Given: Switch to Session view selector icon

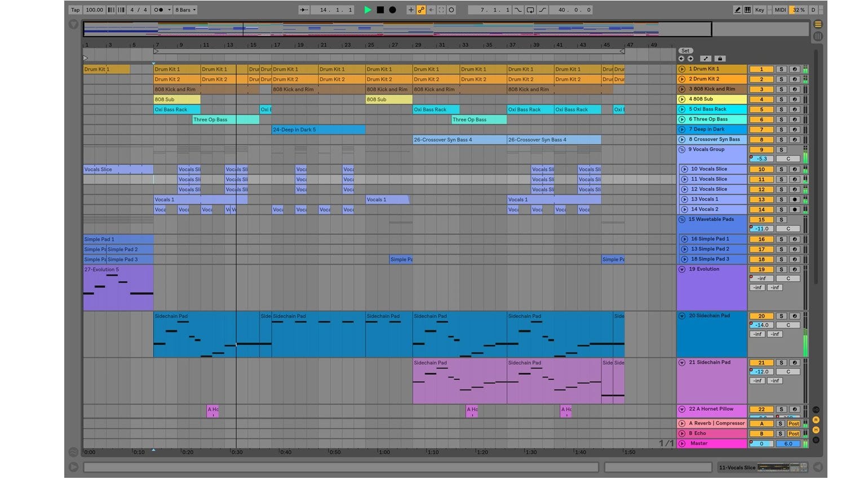Looking at the screenshot, I should pyautogui.click(x=818, y=37).
